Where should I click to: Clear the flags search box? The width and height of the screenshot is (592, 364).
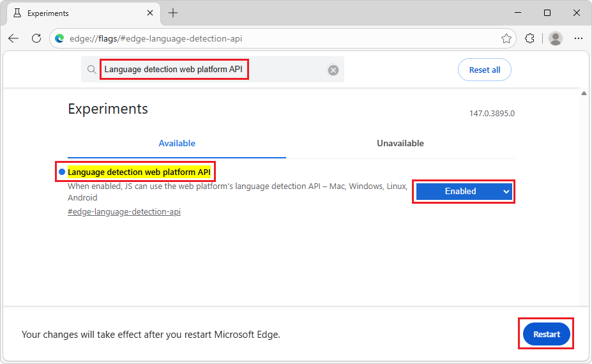333,70
